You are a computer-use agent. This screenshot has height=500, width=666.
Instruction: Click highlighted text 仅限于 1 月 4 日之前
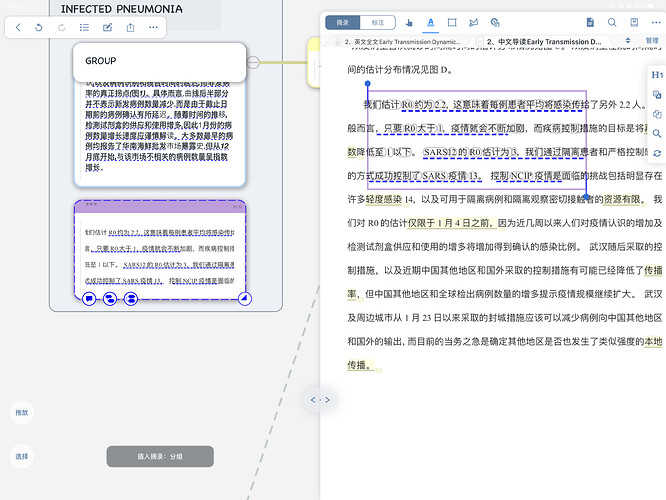point(450,223)
